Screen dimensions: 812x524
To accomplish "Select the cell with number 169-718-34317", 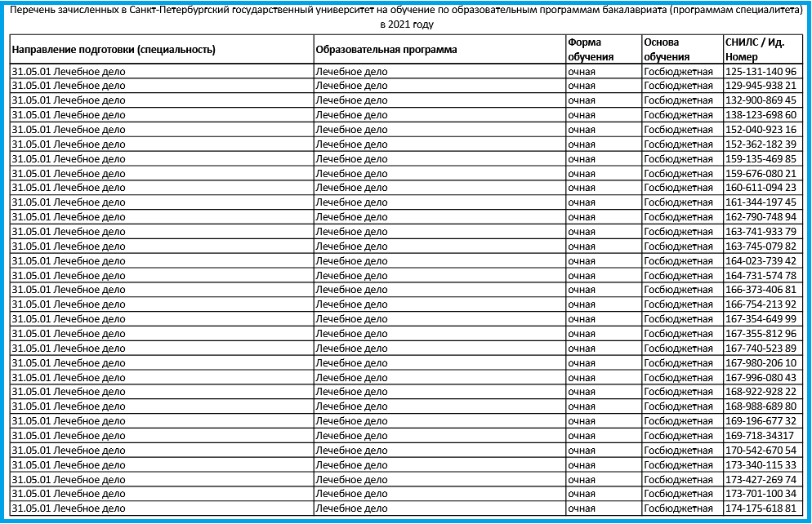I will tap(763, 436).
